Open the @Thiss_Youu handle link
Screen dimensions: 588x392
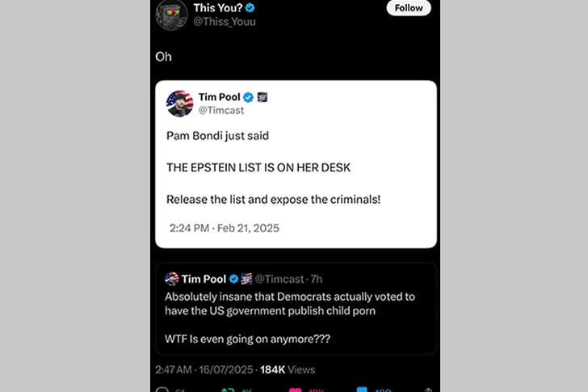pyautogui.click(x=225, y=22)
